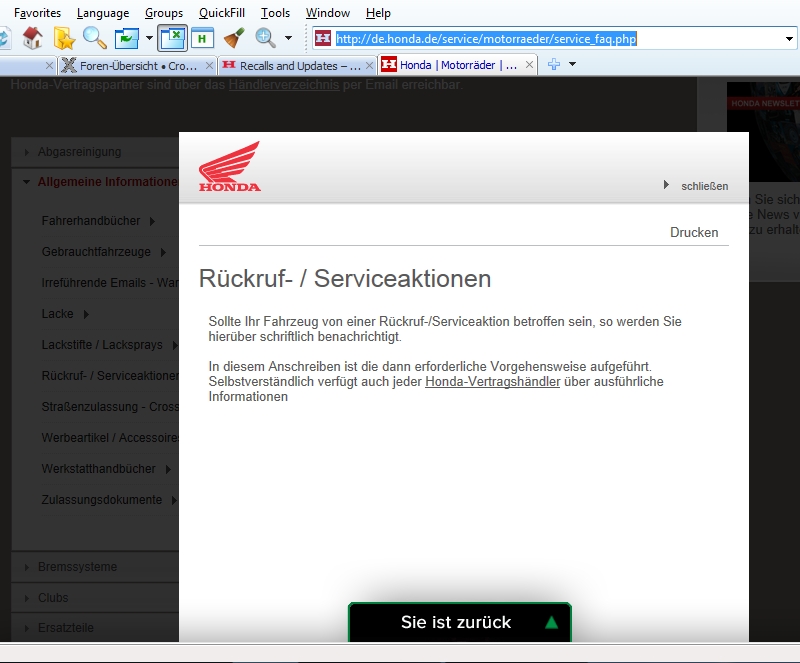This screenshot has height=663, width=800.
Task: Click the red Honda wing logo
Action: pyautogui.click(x=229, y=167)
